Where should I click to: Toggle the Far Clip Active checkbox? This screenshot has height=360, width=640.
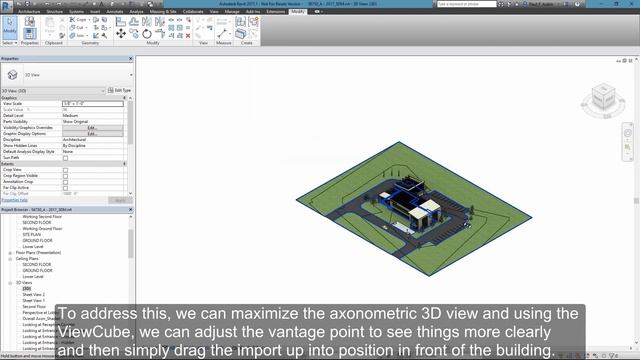(x=65, y=188)
